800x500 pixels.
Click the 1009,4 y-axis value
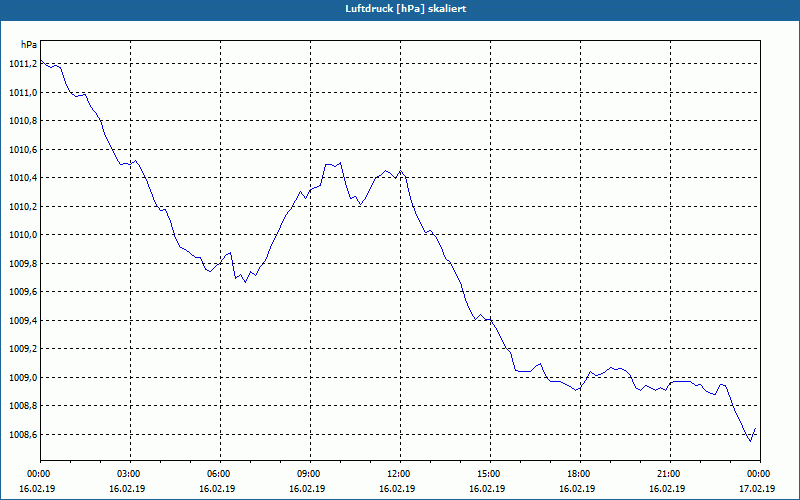pos(23,320)
